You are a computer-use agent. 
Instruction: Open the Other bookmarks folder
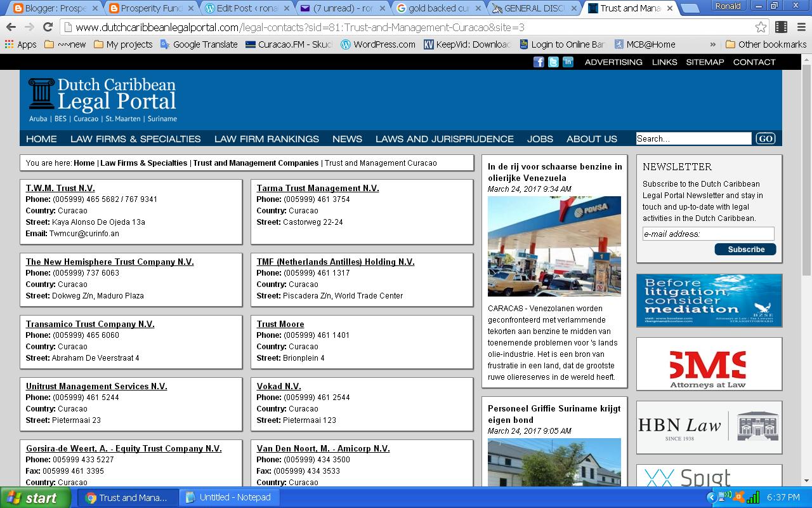pyautogui.click(x=766, y=44)
